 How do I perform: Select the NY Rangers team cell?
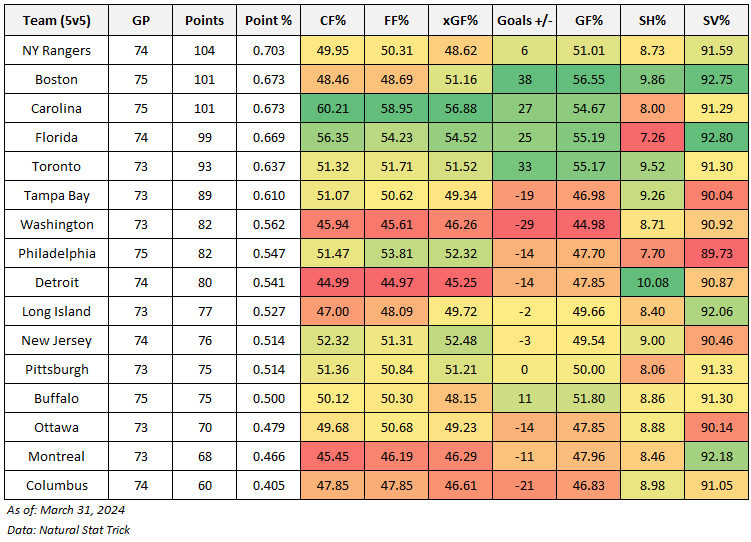[x=57, y=50]
